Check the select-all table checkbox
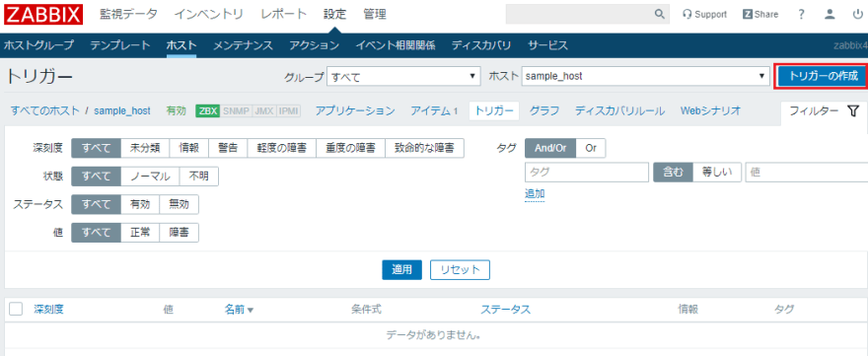The height and width of the screenshot is (356, 868). (x=16, y=309)
